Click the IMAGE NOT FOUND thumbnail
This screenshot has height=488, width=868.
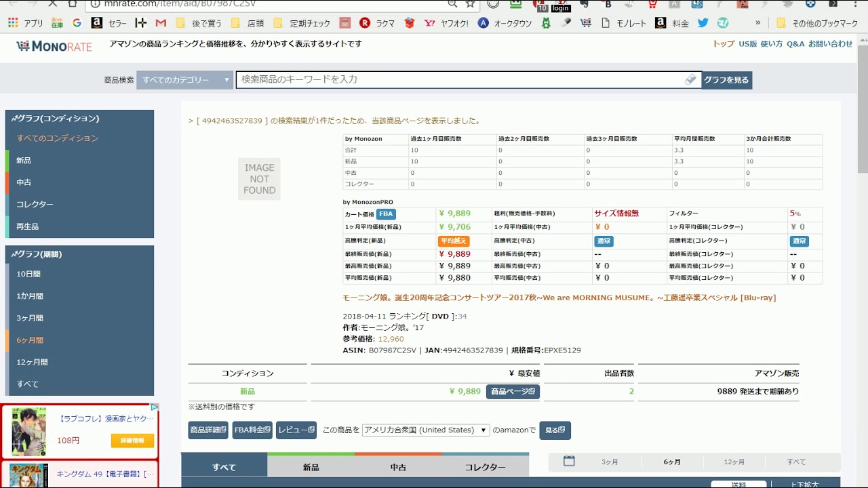[259, 179]
